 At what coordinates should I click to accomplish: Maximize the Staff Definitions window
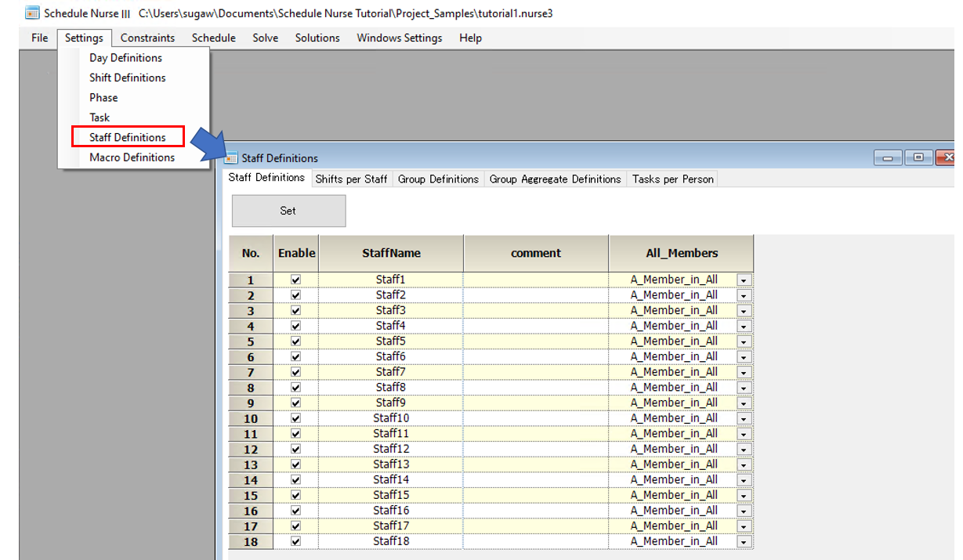click(918, 157)
